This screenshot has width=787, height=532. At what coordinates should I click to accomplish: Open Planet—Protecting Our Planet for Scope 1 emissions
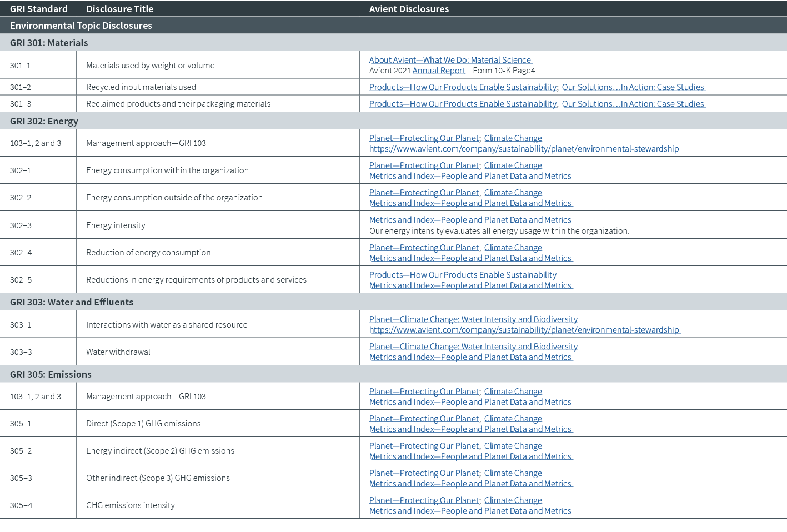coord(424,418)
